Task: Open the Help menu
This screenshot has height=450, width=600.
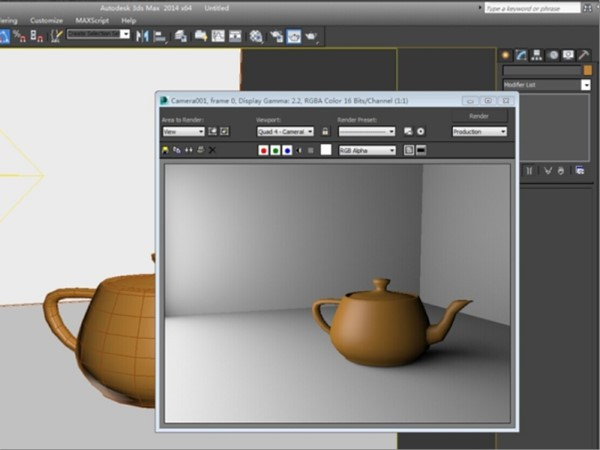Action: pos(129,20)
